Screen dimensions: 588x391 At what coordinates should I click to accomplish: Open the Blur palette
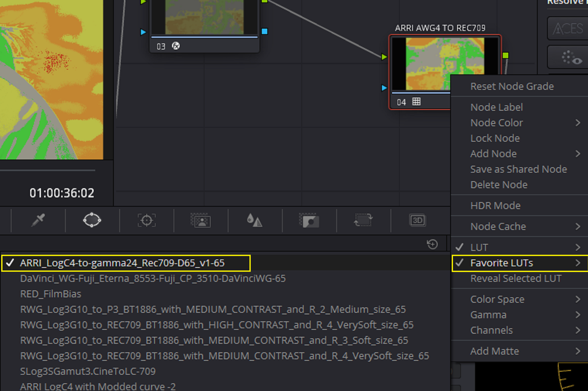pyautogui.click(x=254, y=220)
